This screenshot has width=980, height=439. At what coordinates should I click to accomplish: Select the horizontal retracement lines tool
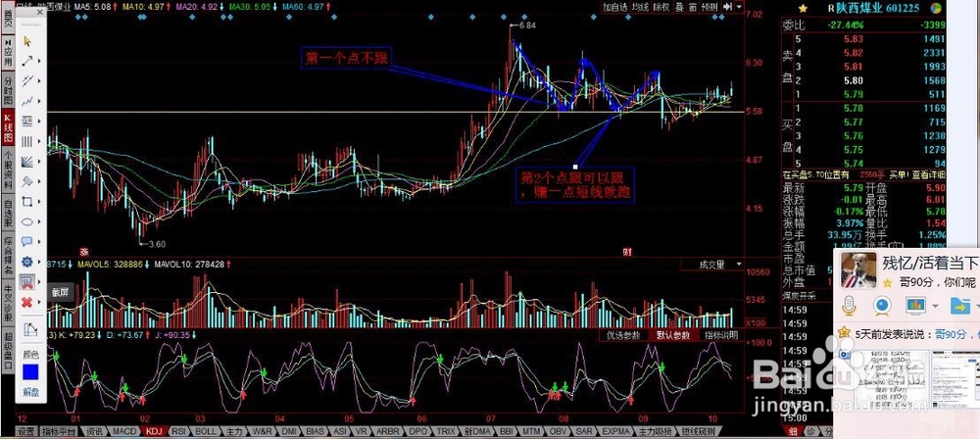coord(27,122)
